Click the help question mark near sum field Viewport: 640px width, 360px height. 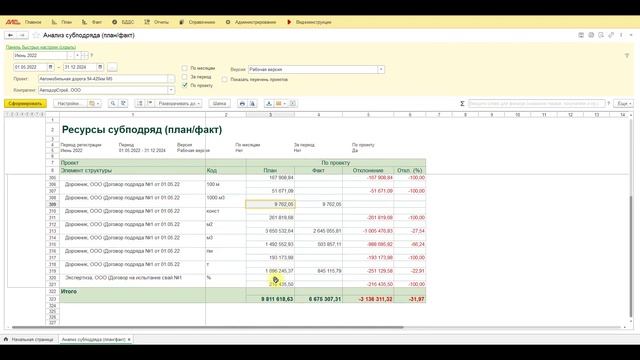click(x=609, y=104)
